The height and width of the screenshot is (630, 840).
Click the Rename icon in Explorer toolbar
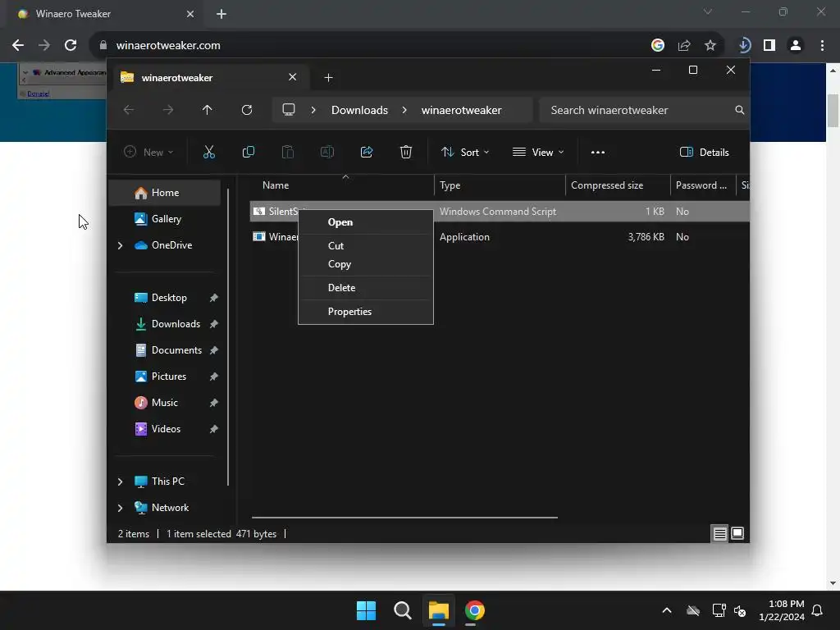[x=326, y=152]
